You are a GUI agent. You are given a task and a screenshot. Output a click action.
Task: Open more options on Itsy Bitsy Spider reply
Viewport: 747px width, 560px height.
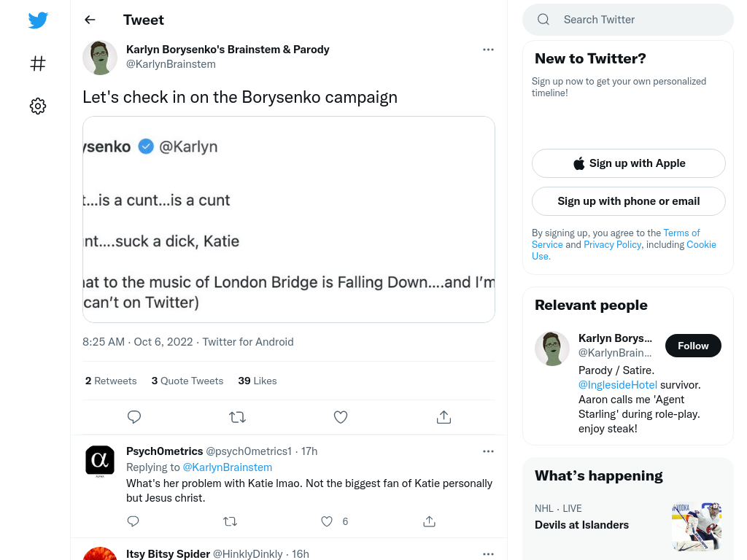[488, 554]
